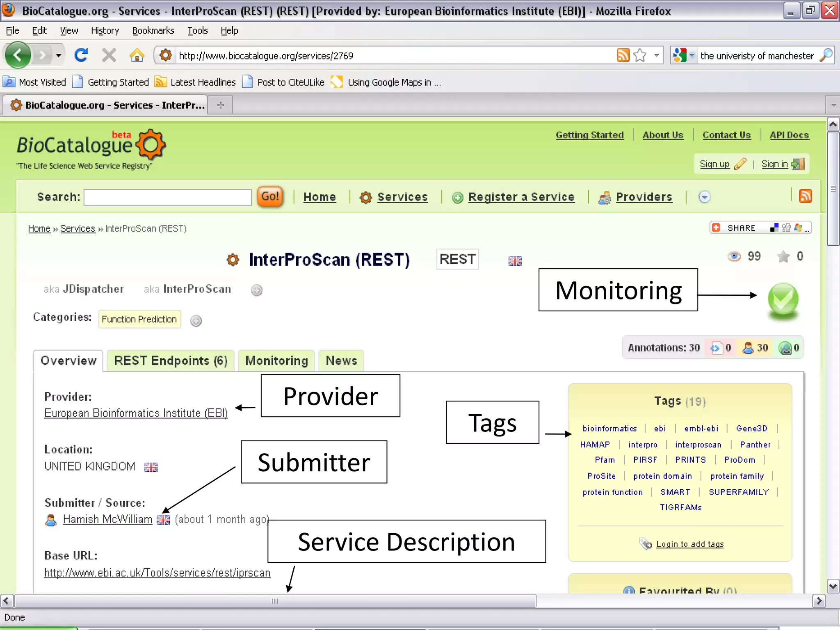The height and width of the screenshot is (630, 840).
Task: Click the add alias icon after InterProScan
Action: pyautogui.click(x=257, y=290)
